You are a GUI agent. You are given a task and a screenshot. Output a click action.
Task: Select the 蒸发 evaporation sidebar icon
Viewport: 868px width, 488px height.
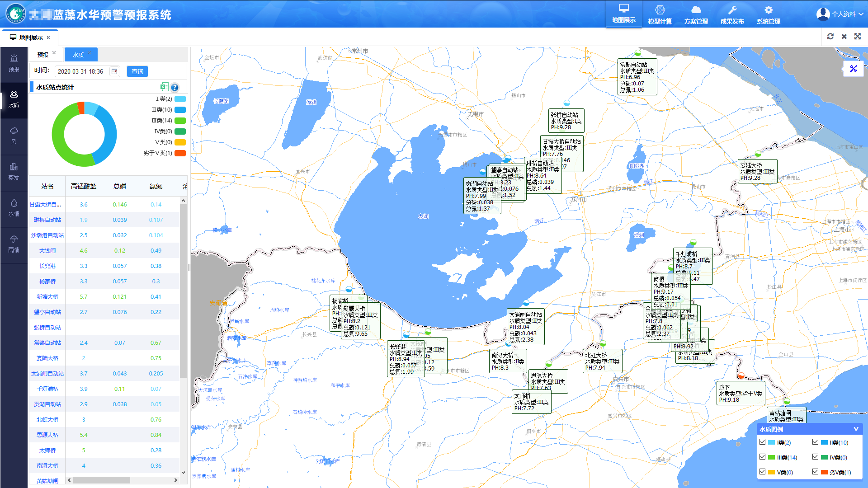pos(14,167)
